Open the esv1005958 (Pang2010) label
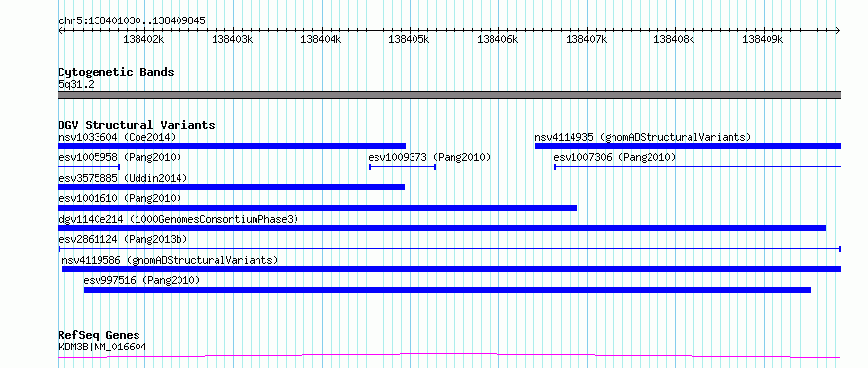This screenshot has width=868, height=368. click(x=120, y=157)
